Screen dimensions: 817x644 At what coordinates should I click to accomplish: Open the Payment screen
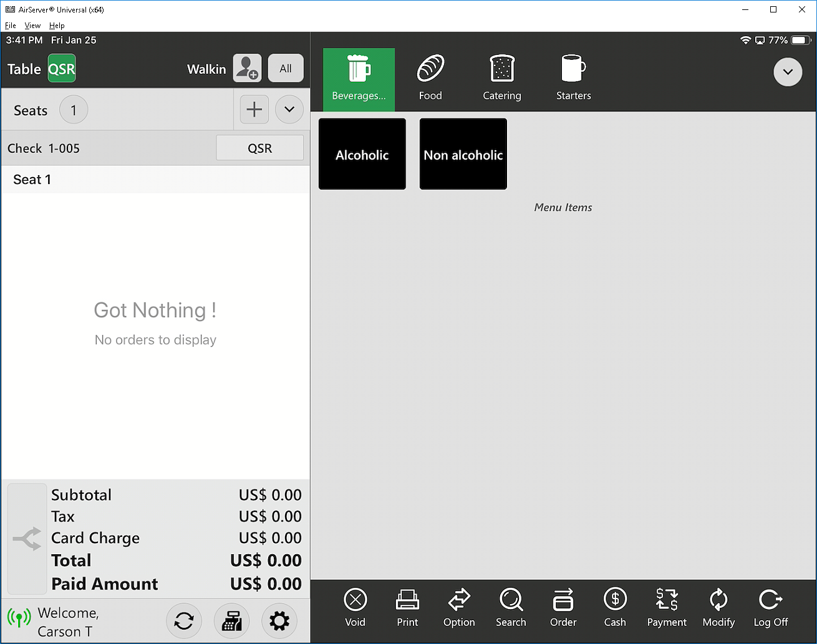[667, 608]
